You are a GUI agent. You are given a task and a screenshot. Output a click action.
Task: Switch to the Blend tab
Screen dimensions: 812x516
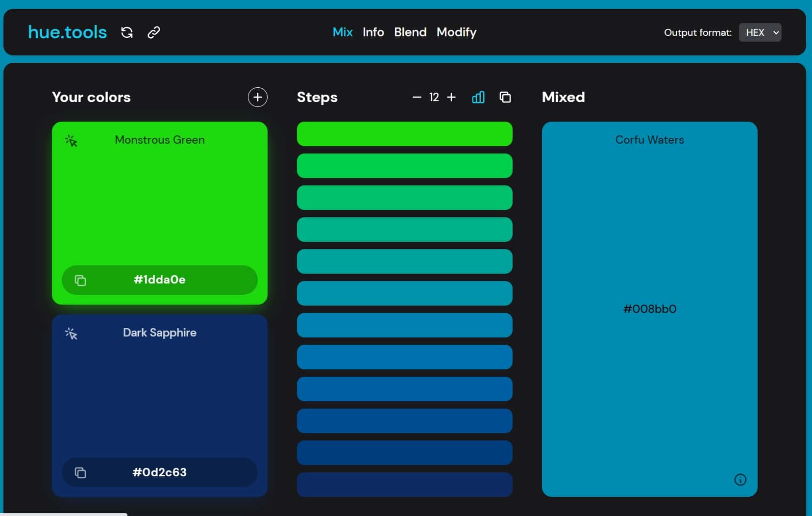pyautogui.click(x=410, y=32)
